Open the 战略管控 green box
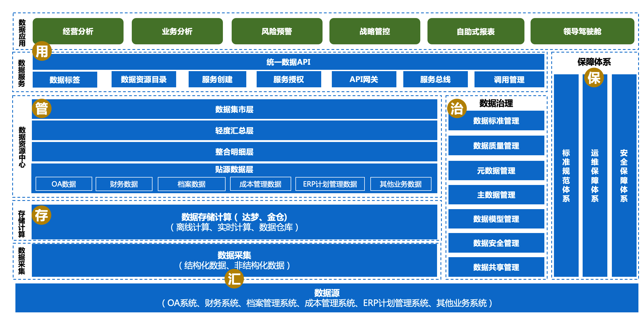This screenshot has height=319, width=644. (x=375, y=31)
